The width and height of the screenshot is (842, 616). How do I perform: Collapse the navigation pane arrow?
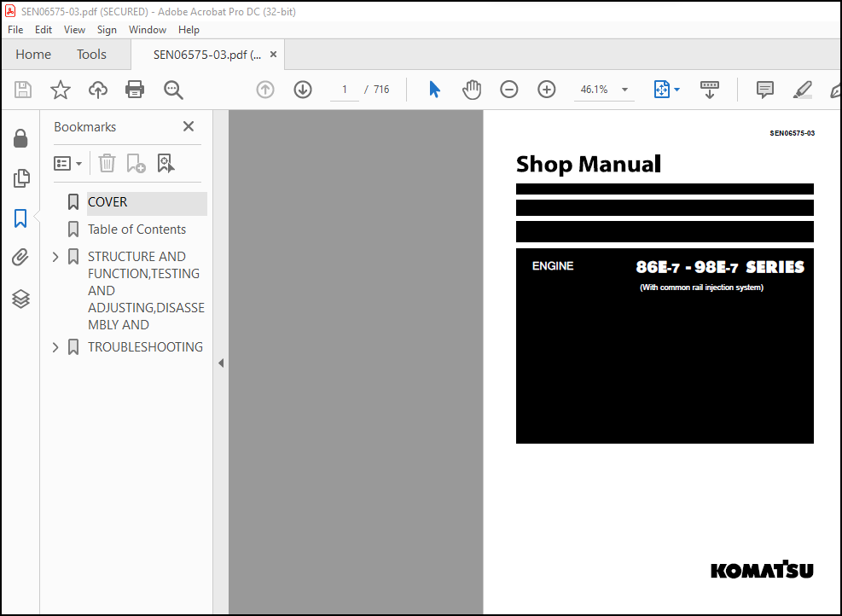[x=221, y=363]
